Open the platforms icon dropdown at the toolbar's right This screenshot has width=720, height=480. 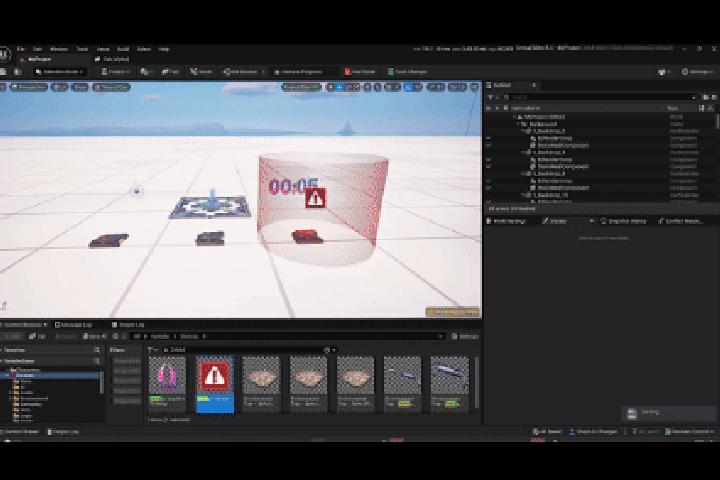coord(664,72)
